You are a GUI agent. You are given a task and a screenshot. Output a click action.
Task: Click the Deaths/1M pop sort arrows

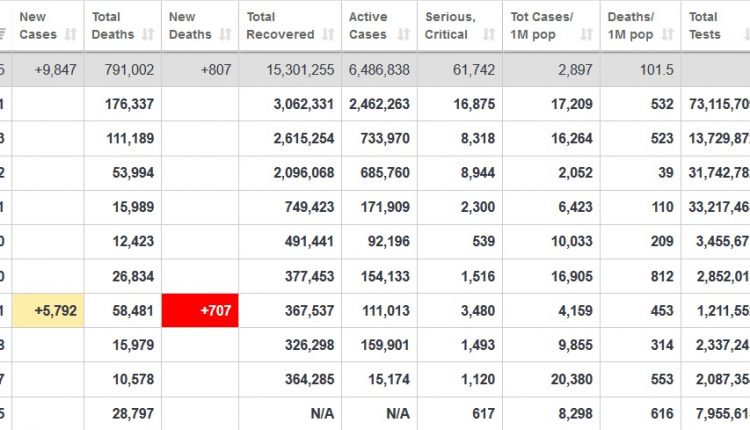click(x=667, y=34)
